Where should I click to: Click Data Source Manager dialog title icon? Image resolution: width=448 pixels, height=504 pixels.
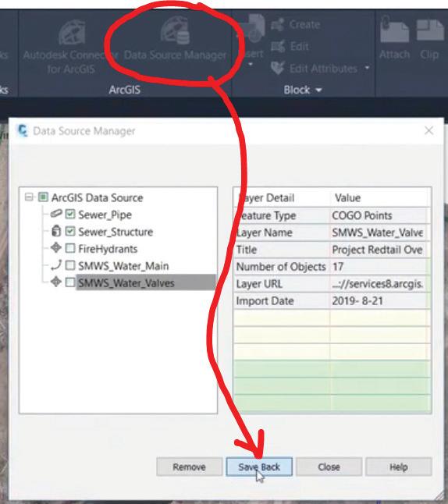[x=22, y=131]
